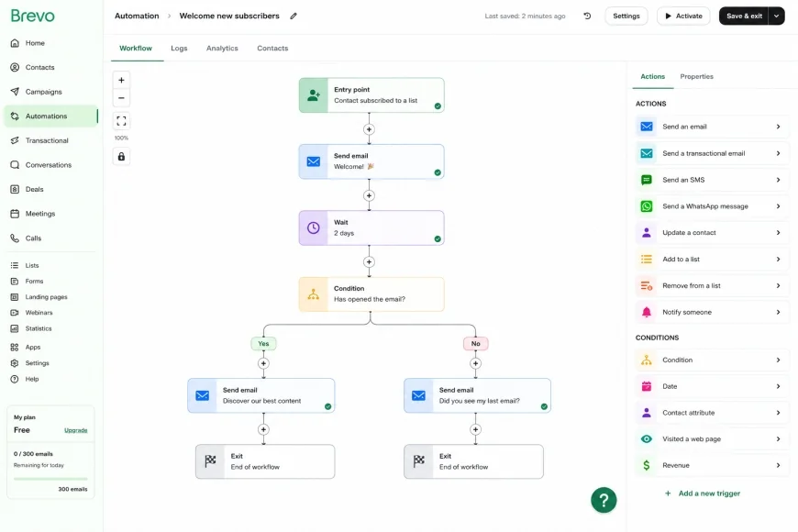Image resolution: width=798 pixels, height=532 pixels.
Task: Click the version history icon
Action: 587,16
